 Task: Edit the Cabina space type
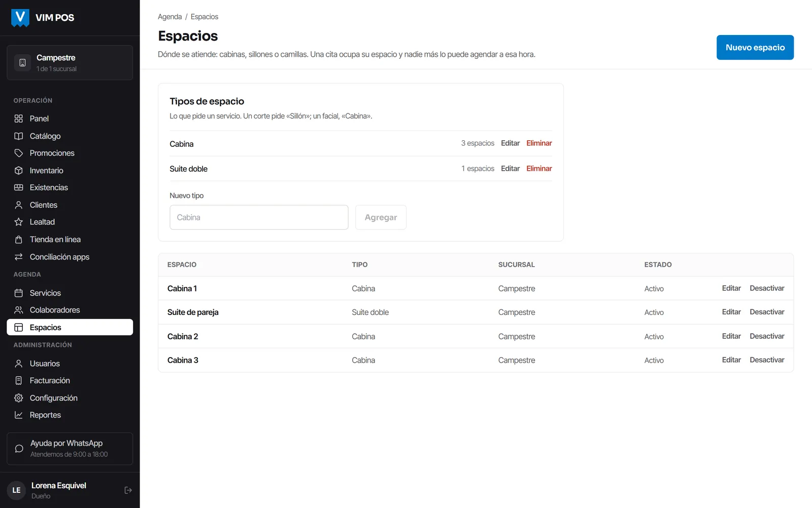(510, 143)
